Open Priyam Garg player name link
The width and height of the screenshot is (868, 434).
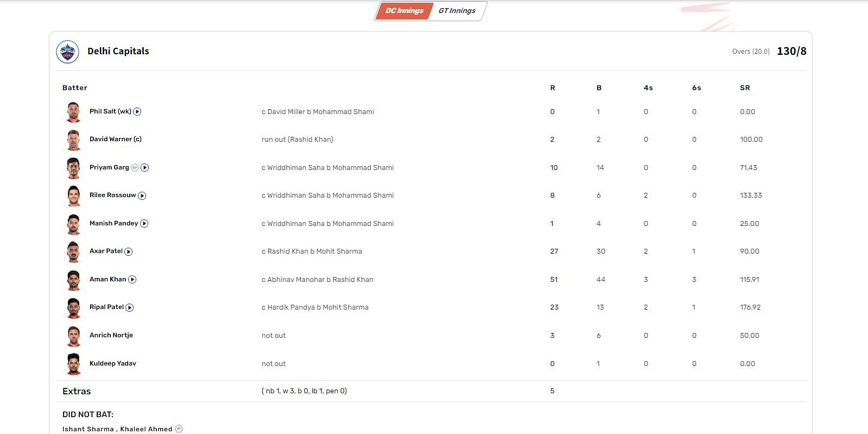coord(109,167)
